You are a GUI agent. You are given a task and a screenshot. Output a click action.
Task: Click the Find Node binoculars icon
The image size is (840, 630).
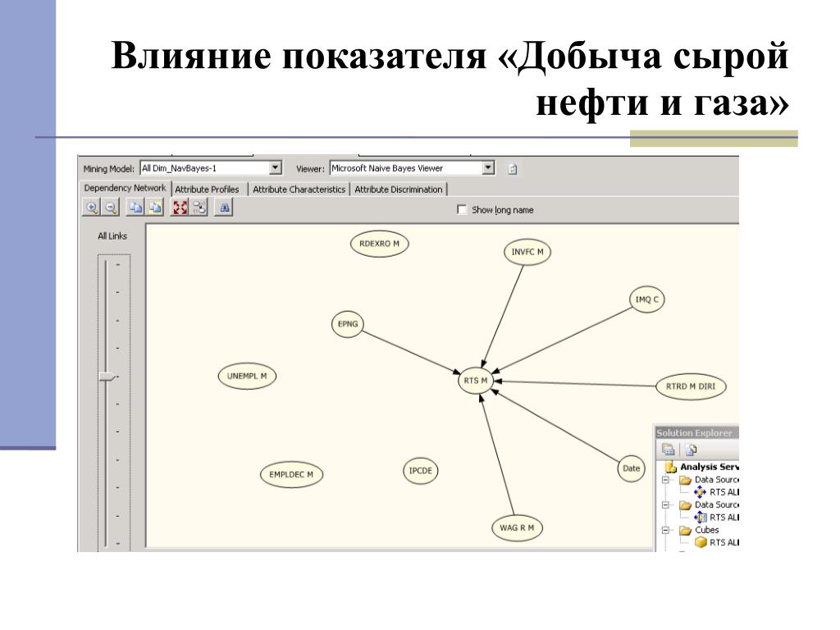click(224, 208)
